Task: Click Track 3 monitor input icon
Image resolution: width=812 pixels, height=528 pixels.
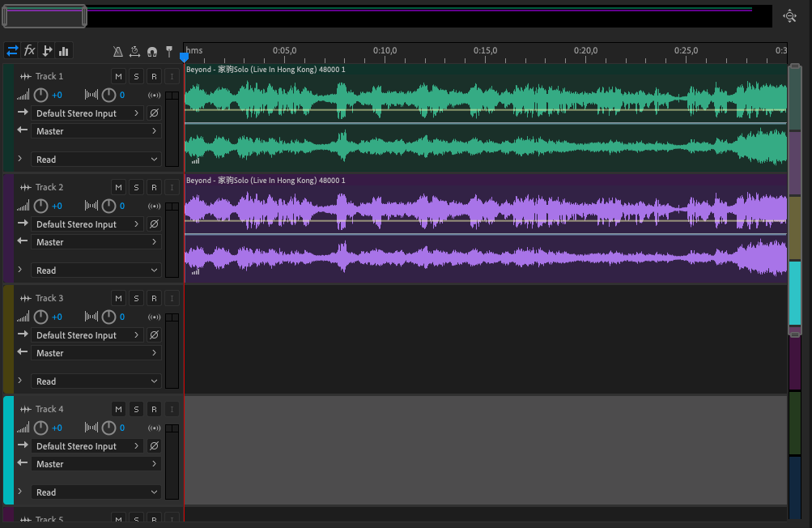Action: point(154,317)
